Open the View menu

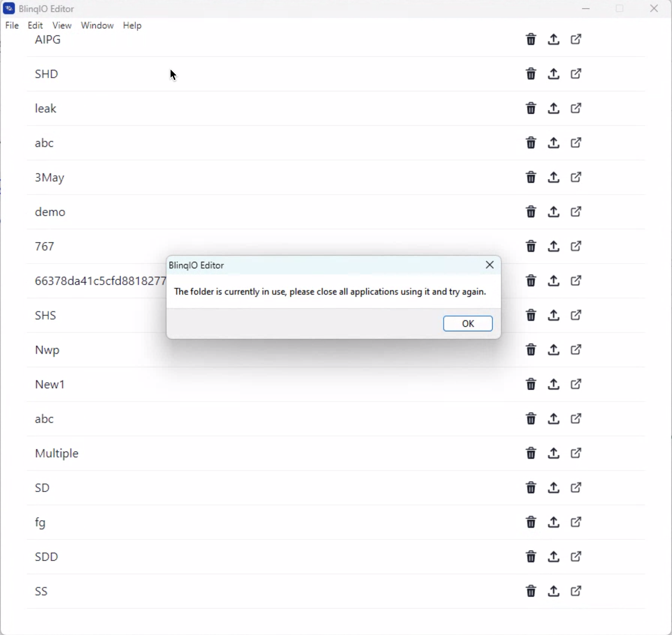62,25
